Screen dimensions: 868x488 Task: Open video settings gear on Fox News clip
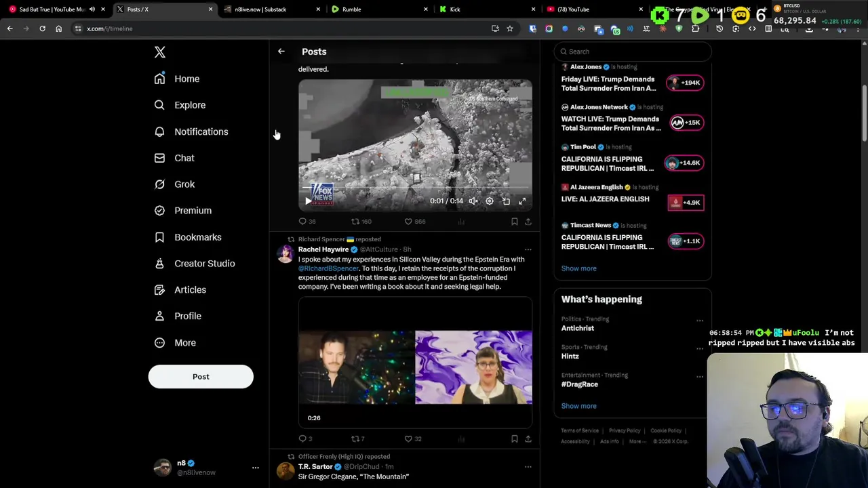pyautogui.click(x=490, y=201)
